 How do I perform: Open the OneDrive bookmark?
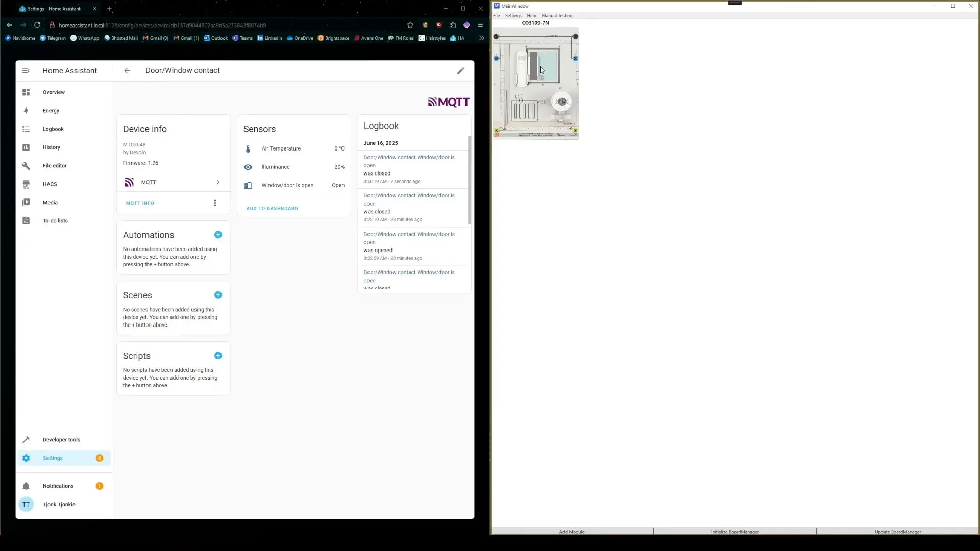[300, 38]
